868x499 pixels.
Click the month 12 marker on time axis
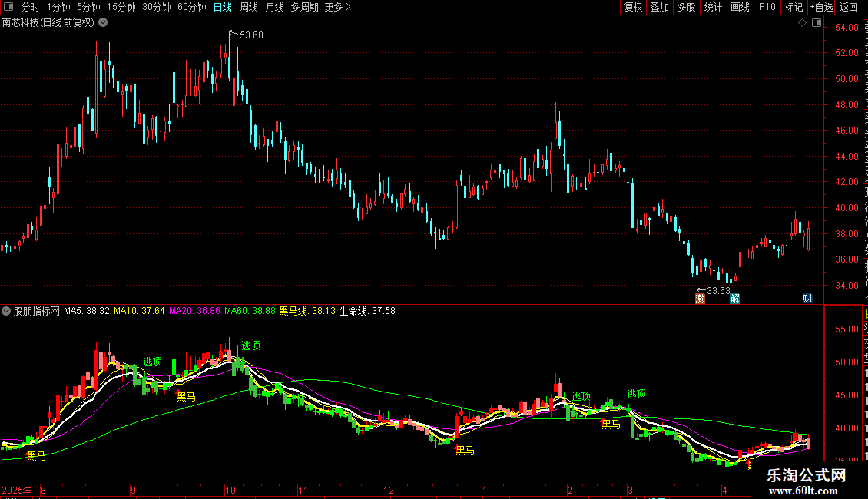[x=389, y=490]
